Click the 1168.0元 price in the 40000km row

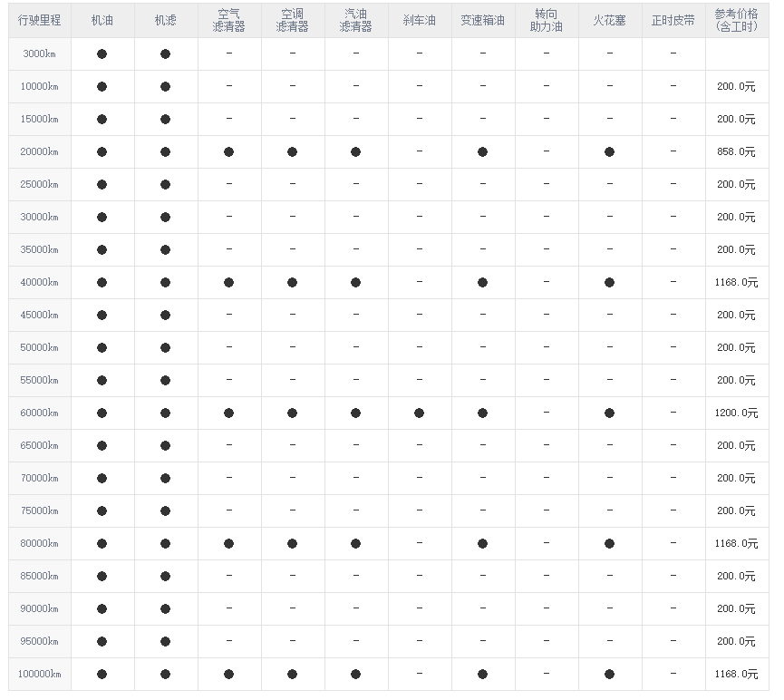[x=735, y=283]
